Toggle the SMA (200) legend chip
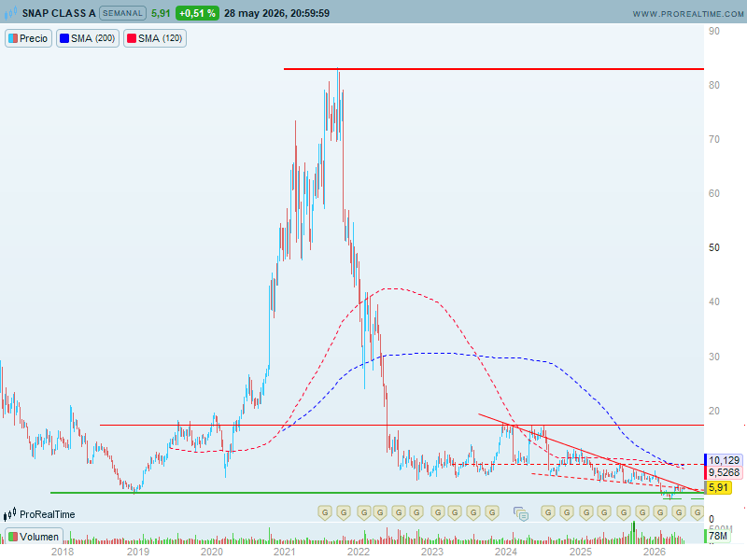This screenshot has height=560, width=747. [88, 38]
